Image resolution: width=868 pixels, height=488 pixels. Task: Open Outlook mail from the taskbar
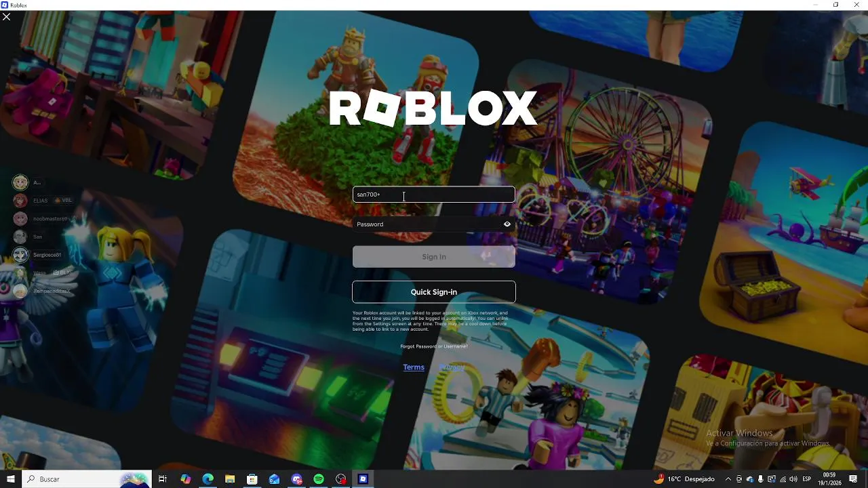(x=274, y=479)
